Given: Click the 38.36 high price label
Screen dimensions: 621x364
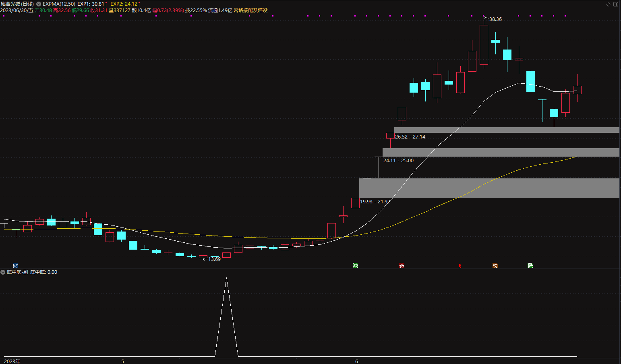Looking at the screenshot, I should [495, 19].
